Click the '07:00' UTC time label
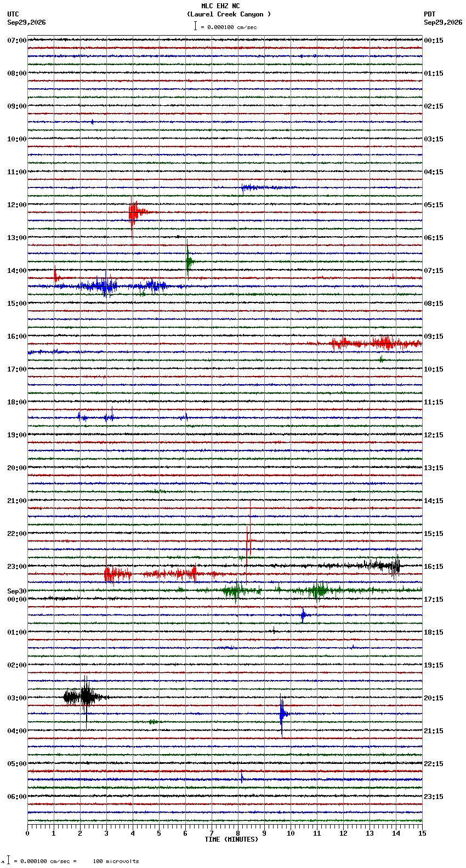 coord(17,41)
